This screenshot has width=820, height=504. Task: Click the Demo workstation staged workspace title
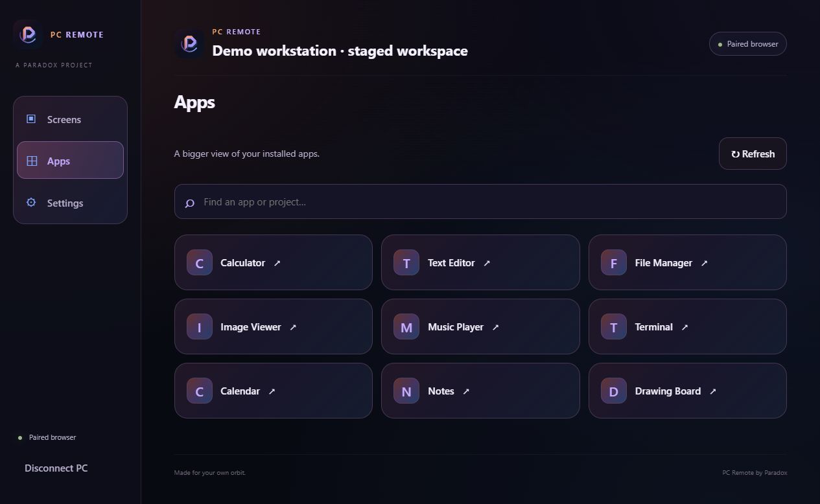[340, 51]
